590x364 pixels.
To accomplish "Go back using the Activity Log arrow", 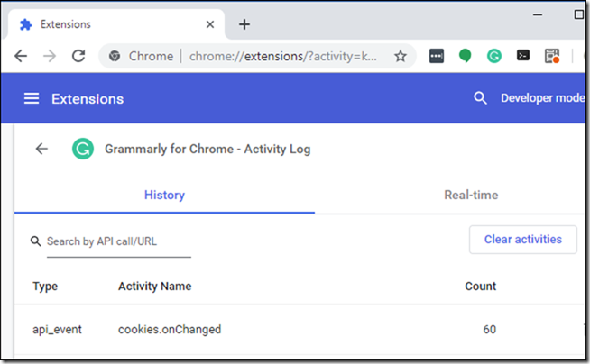I will point(41,149).
